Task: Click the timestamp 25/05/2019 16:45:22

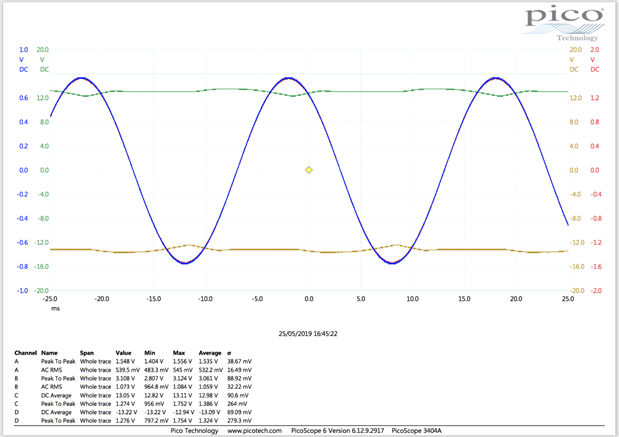Action: 308,334
